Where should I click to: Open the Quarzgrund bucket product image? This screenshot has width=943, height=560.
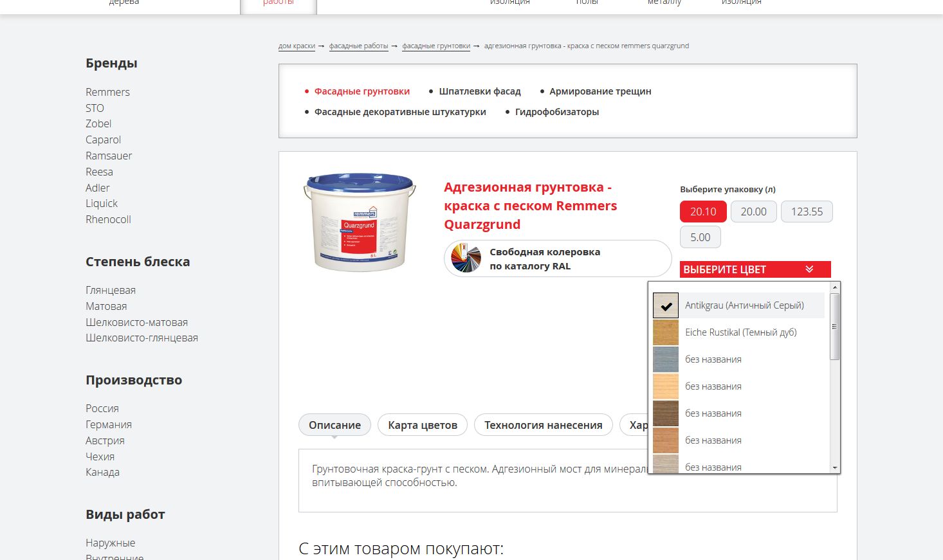point(360,222)
